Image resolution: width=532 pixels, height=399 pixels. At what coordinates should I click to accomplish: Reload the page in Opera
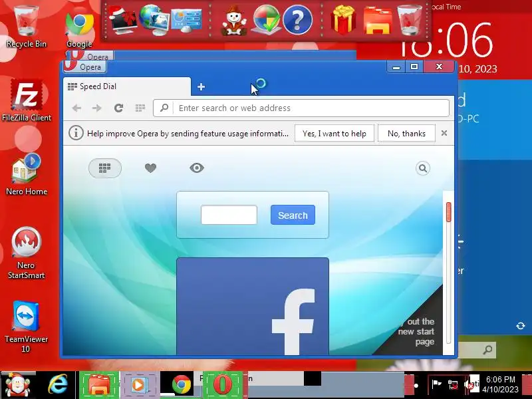pos(118,108)
